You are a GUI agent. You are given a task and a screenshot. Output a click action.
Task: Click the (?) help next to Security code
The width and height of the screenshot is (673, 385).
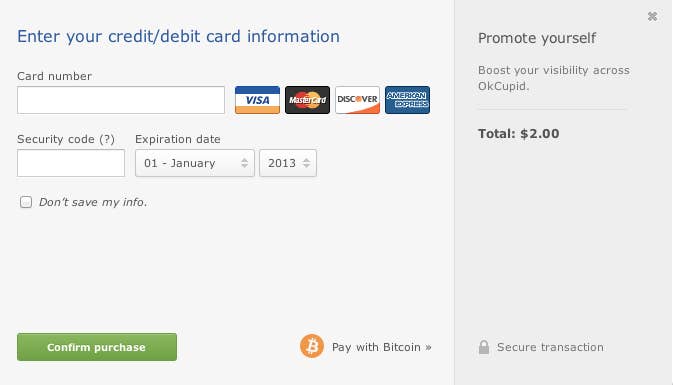pos(107,139)
